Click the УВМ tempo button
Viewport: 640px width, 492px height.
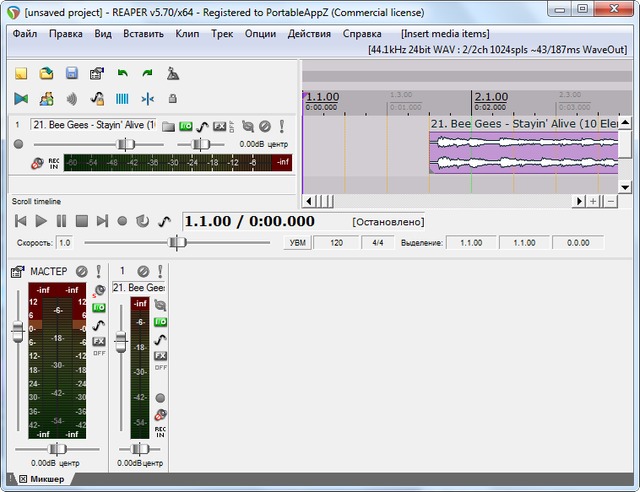pyautogui.click(x=297, y=242)
